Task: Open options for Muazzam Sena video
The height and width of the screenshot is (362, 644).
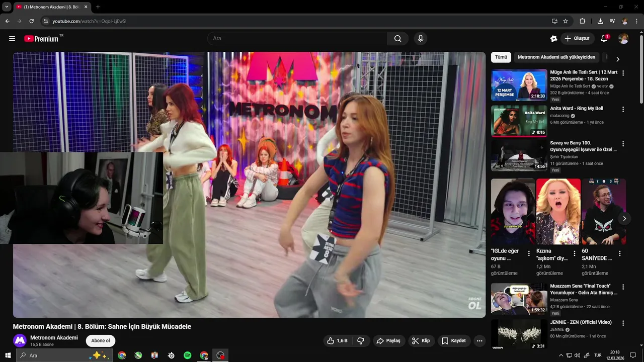Action: tap(623, 287)
